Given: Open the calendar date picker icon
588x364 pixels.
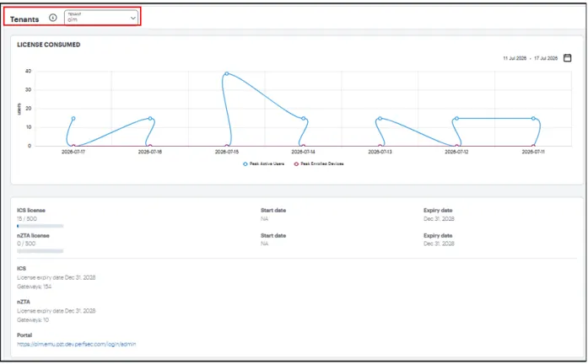Looking at the screenshot, I should [568, 58].
